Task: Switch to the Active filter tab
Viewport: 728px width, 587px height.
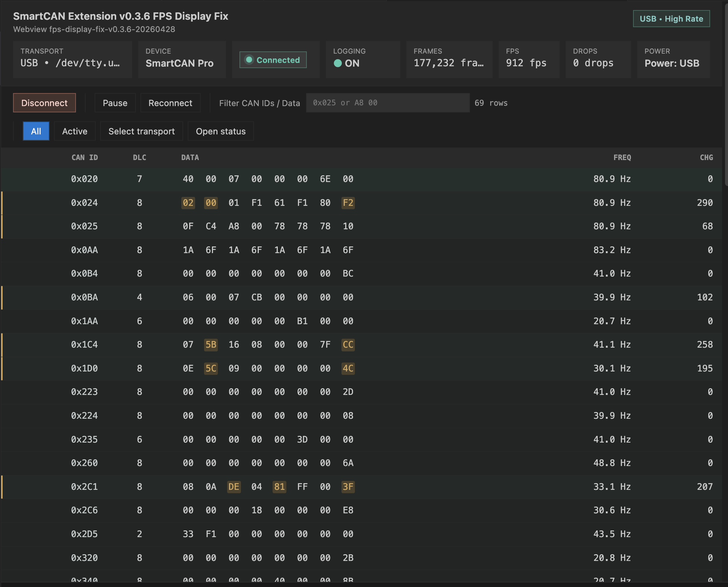Action: pos(74,131)
